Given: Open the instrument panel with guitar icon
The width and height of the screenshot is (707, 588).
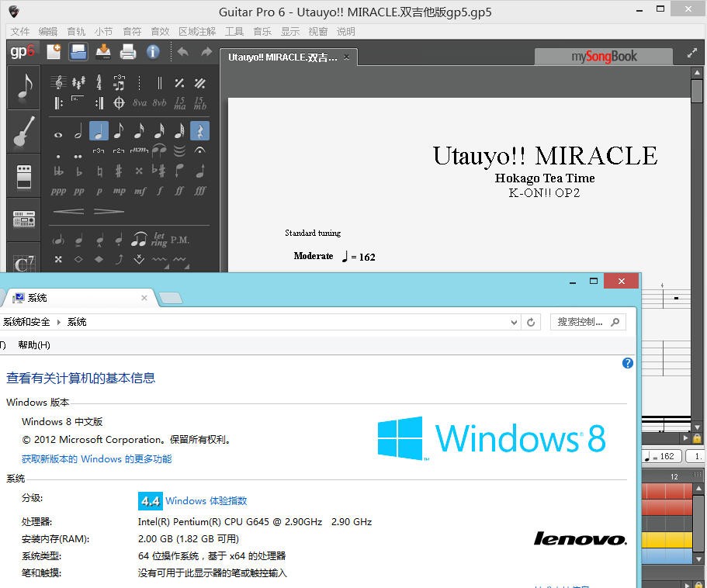Looking at the screenshot, I should tap(24, 131).
